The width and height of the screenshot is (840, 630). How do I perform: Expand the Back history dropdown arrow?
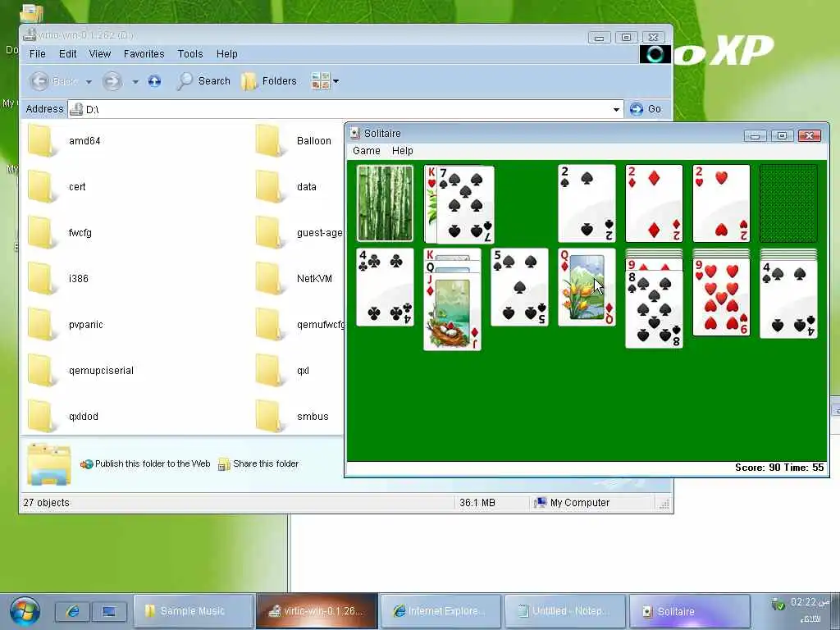(x=89, y=81)
